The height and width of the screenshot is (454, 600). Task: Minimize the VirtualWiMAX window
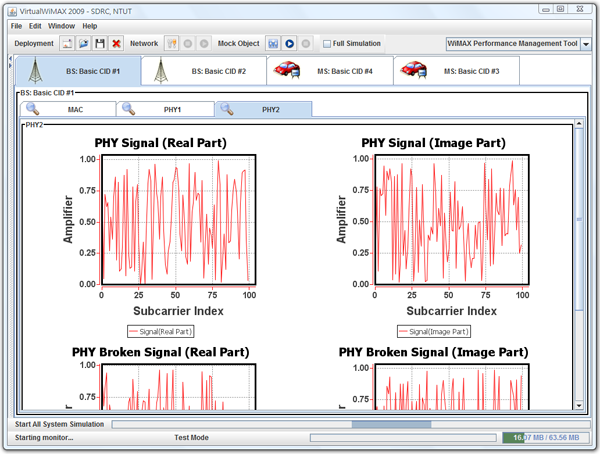tap(546, 9)
